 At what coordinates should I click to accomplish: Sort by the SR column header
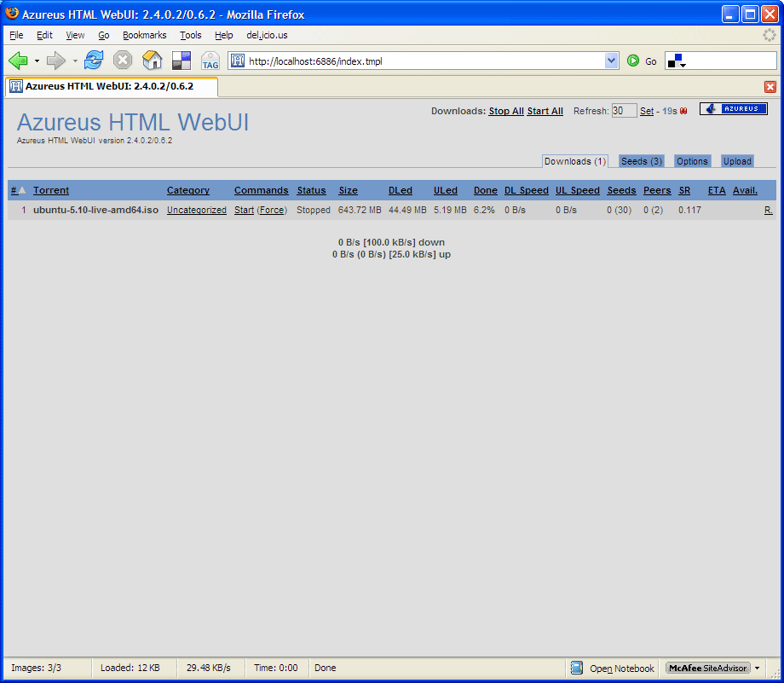click(684, 190)
